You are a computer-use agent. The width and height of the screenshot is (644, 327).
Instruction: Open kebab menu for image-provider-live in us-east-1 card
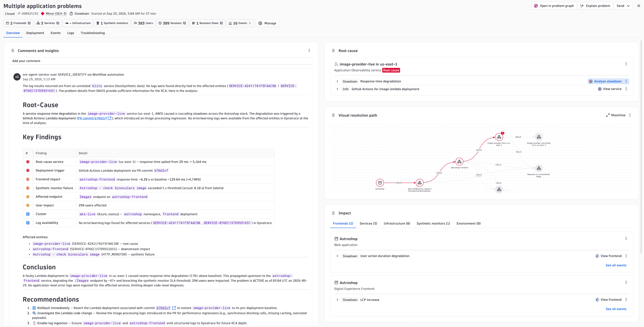(626, 64)
